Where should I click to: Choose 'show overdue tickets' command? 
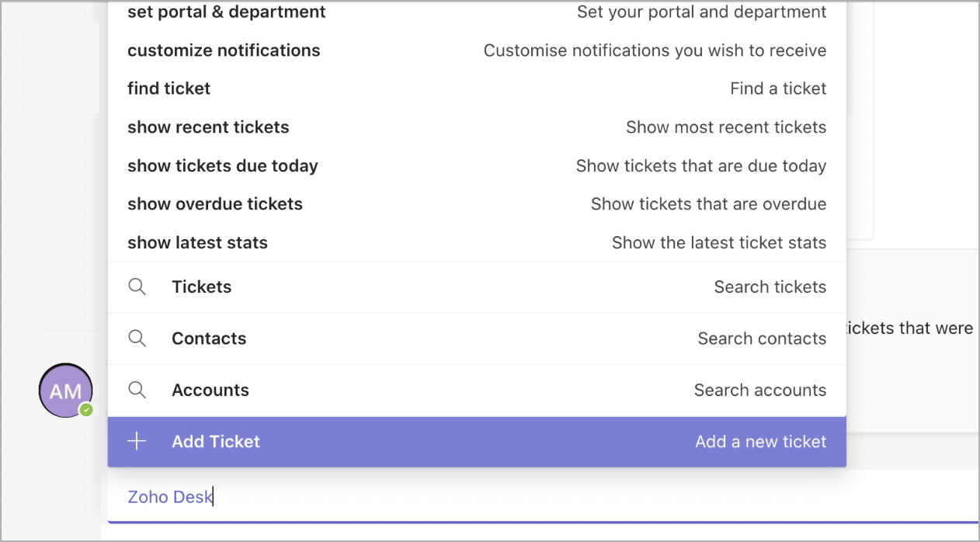click(215, 204)
